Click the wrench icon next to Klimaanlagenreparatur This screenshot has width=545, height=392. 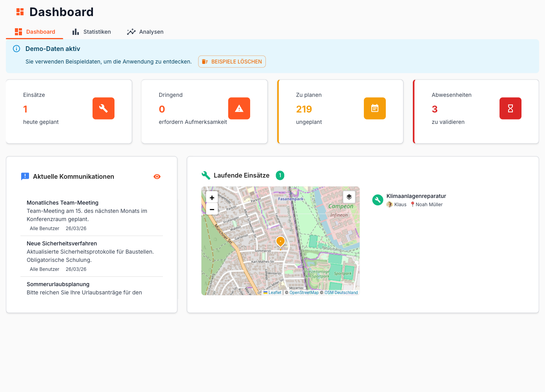coord(377,200)
